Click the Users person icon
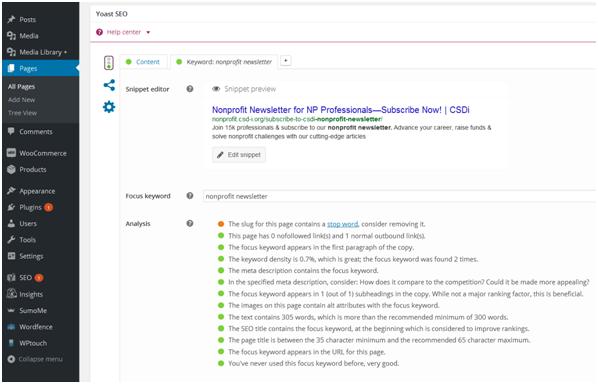 11,223
